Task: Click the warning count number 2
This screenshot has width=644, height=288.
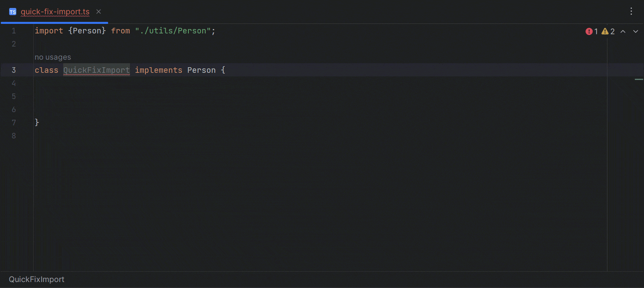Action: pyautogui.click(x=612, y=31)
